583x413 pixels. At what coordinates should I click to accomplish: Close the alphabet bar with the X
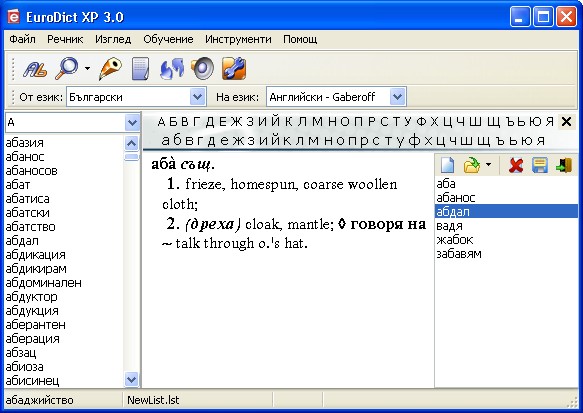(566, 122)
